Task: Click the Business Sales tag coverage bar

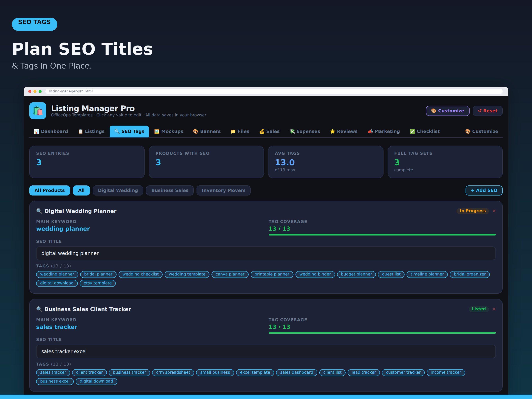Action: (x=382, y=333)
